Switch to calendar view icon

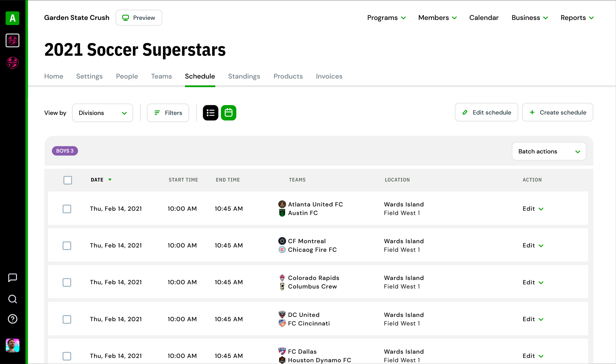point(228,113)
